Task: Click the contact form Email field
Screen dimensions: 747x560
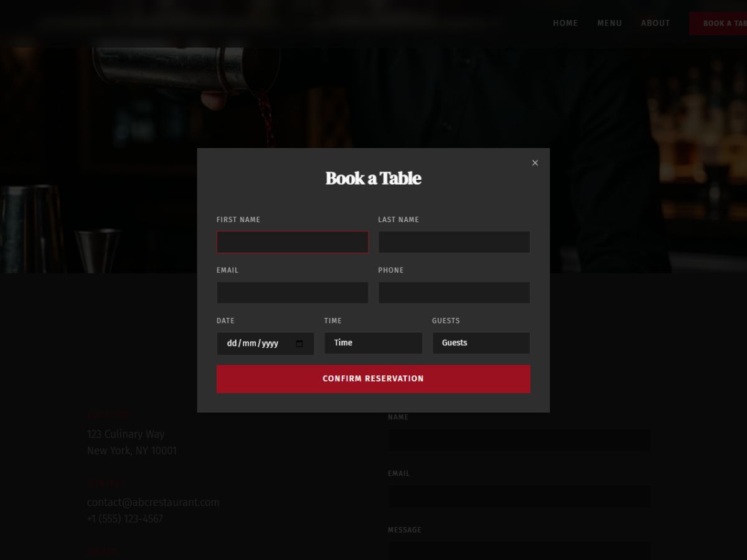Action: (520, 497)
